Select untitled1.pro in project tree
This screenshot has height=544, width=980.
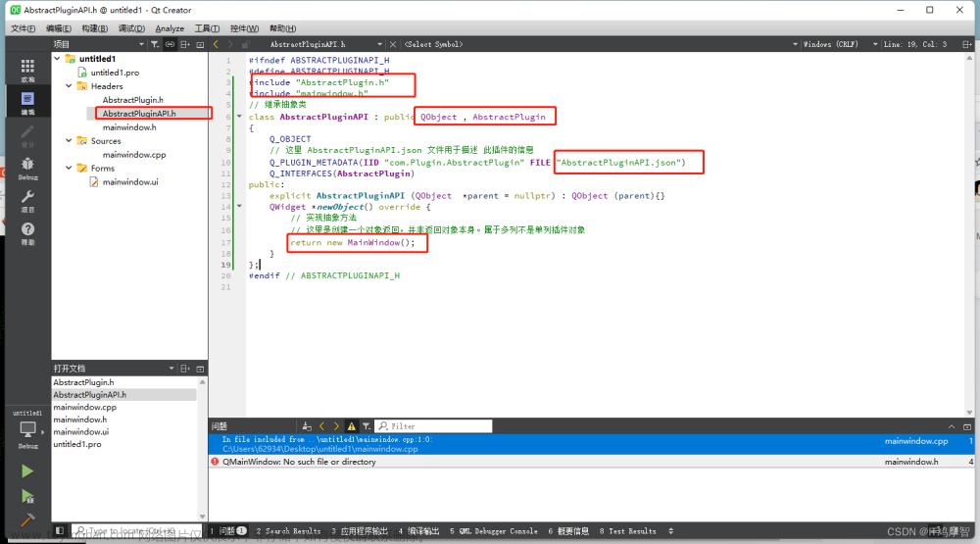click(115, 73)
